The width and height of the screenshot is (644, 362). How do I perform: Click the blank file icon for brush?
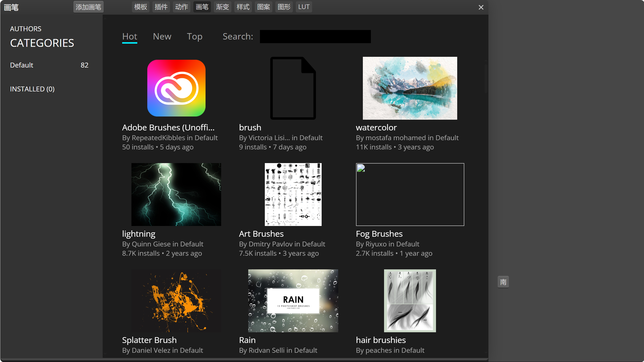(293, 88)
